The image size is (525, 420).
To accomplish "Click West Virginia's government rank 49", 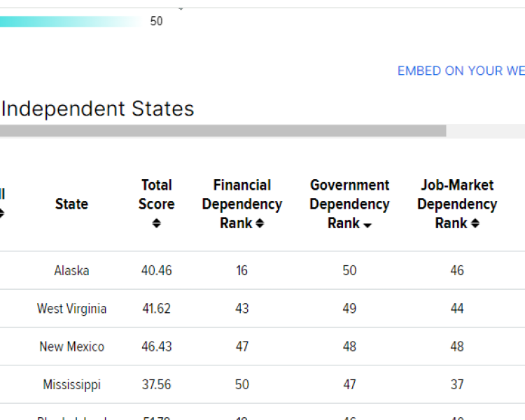I will [349, 309].
